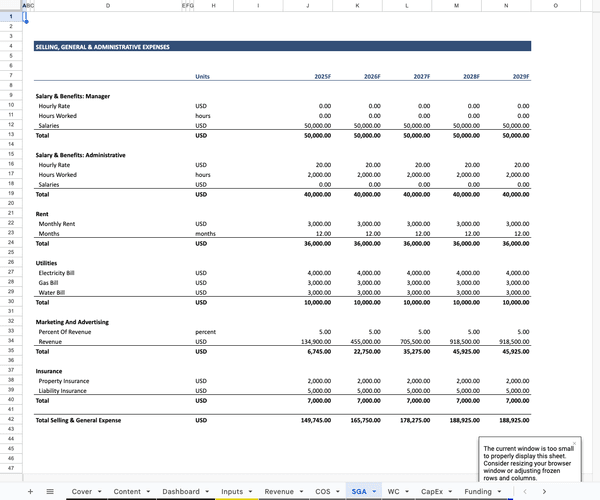Open the Funding tab dropdown arrow

point(500,492)
